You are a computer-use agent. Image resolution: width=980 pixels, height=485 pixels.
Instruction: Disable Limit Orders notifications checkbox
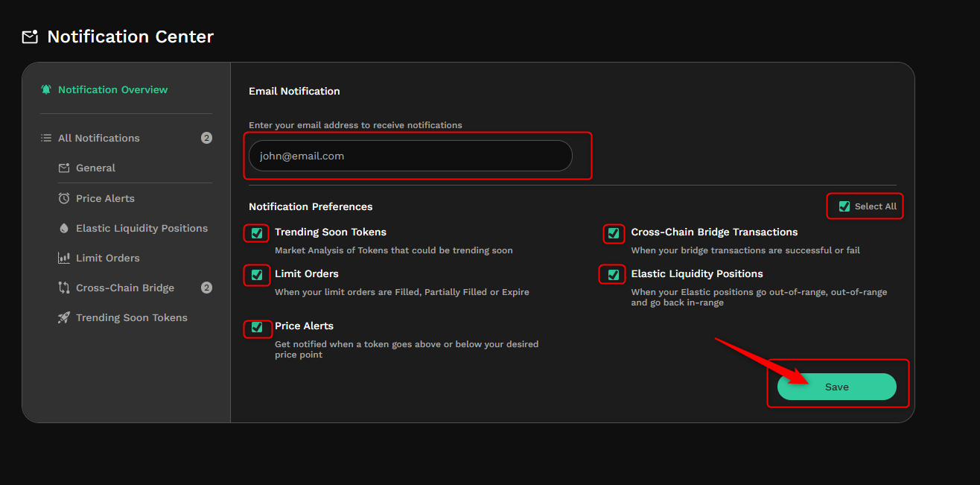[x=257, y=275]
